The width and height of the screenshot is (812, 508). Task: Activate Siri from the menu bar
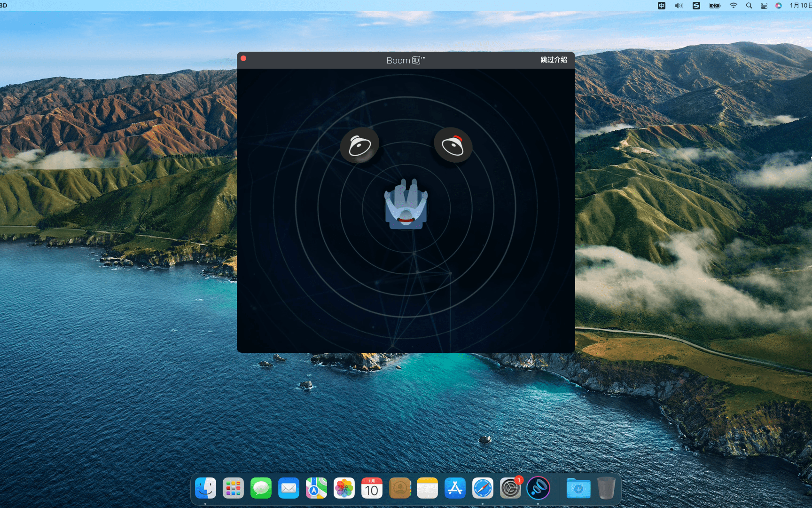click(779, 6)
